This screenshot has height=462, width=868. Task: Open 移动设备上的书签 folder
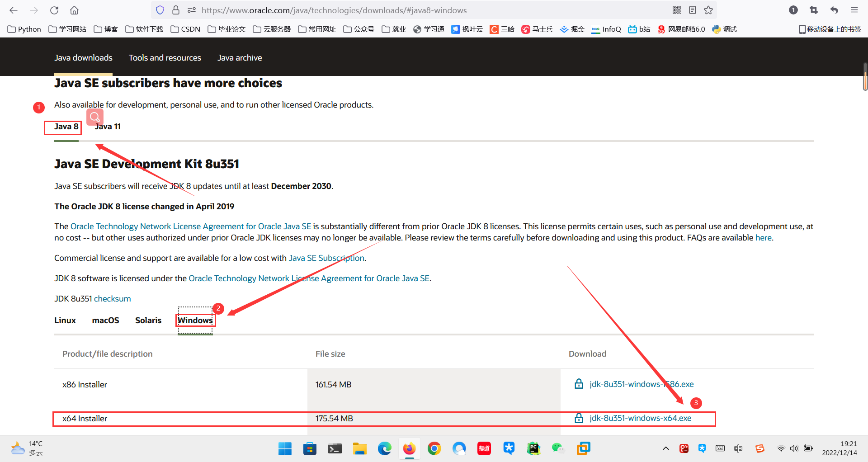click(x=830, y=29)
